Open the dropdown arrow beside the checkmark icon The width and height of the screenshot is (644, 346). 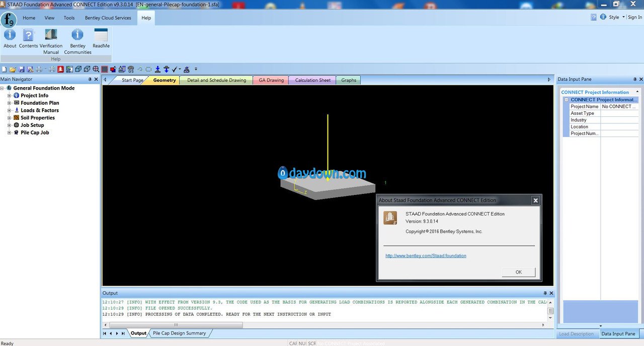180,70
